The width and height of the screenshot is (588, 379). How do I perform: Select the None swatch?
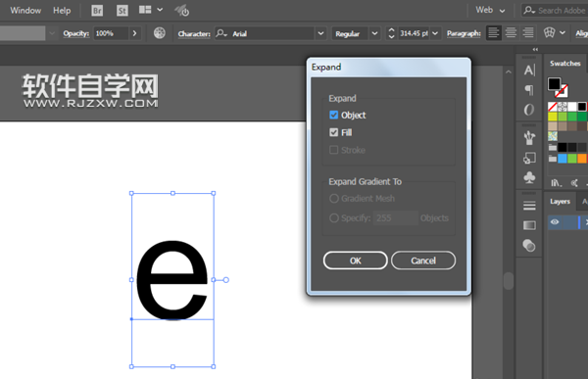553,107
